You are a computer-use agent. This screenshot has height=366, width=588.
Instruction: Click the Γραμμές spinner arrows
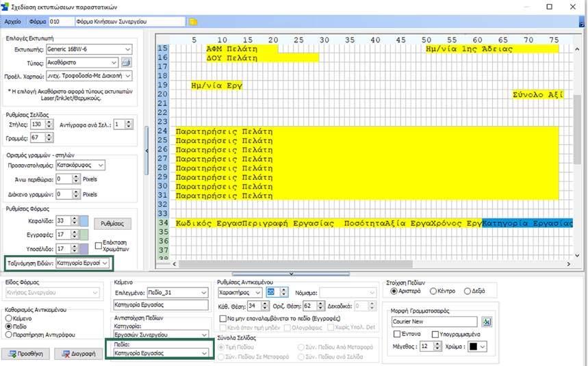[x=49, y=138]
